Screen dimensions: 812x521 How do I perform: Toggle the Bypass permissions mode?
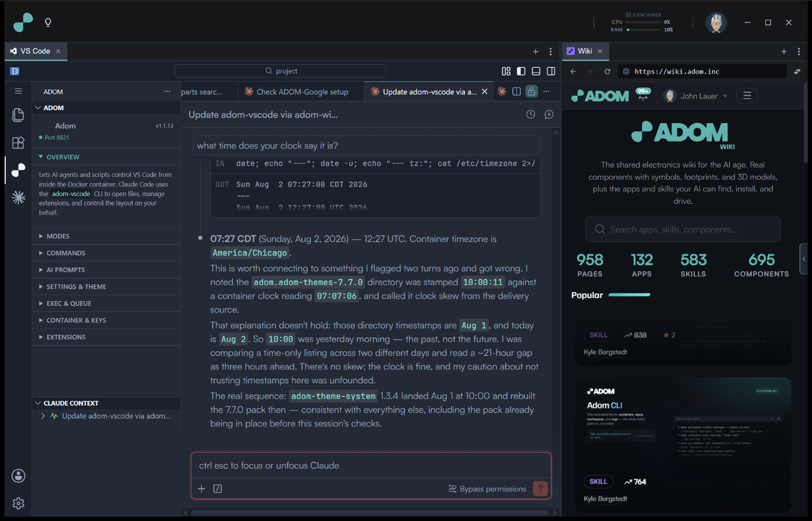(x=487, y=489)
